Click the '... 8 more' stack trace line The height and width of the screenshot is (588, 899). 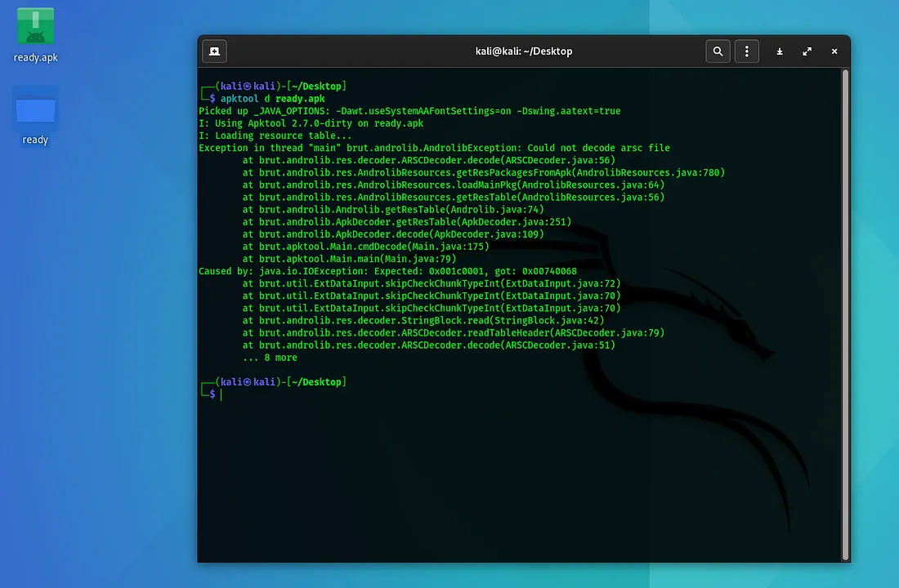coord(270,358)
